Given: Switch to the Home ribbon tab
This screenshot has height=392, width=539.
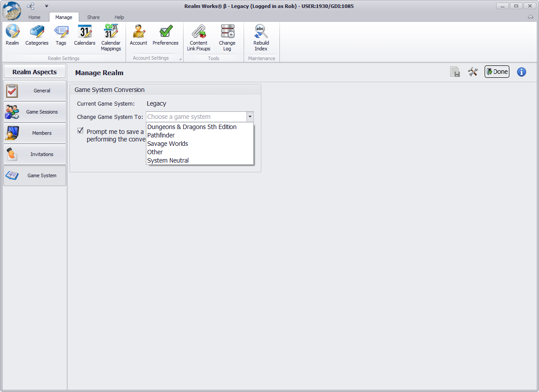Looking at the screenshot, I should (34, 17).
